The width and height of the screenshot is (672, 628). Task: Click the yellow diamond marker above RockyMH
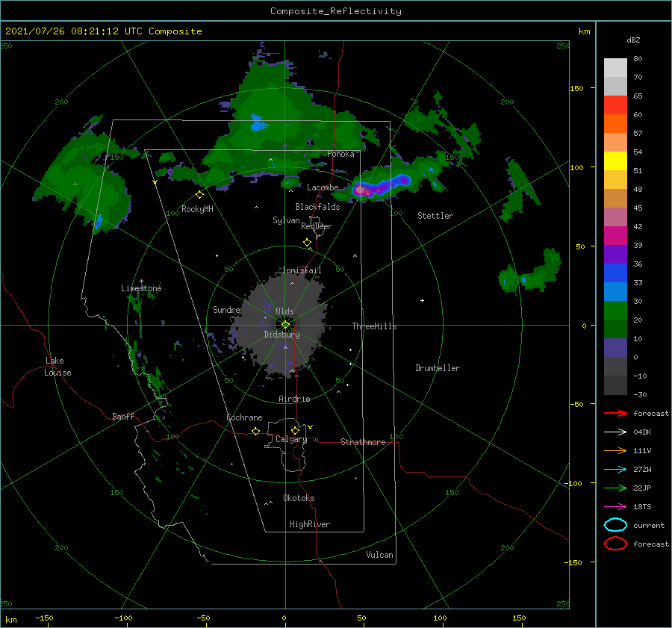pos(199,195)
